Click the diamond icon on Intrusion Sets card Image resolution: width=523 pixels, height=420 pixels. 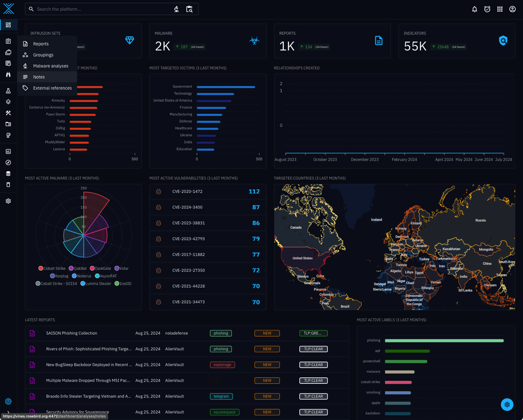tap(130, 41)
